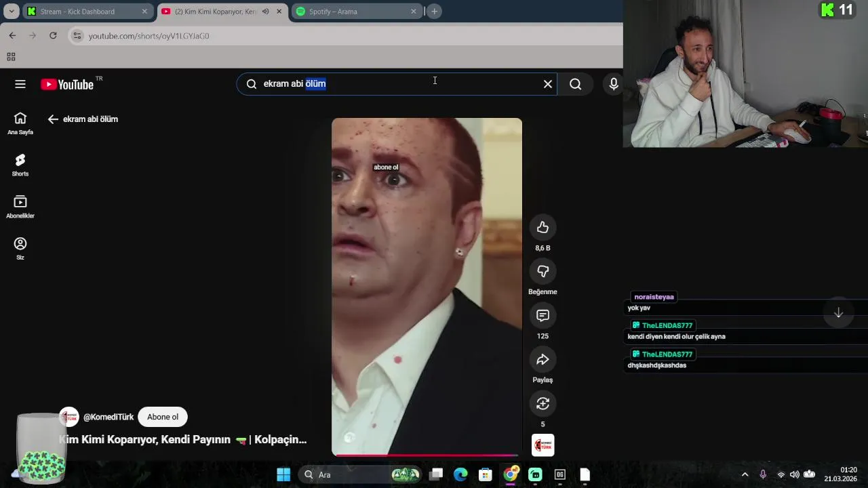The height and width of the screenshot is (488, 868).
Task: Dislike the short (Beğenme)
Action: [542, 272]
